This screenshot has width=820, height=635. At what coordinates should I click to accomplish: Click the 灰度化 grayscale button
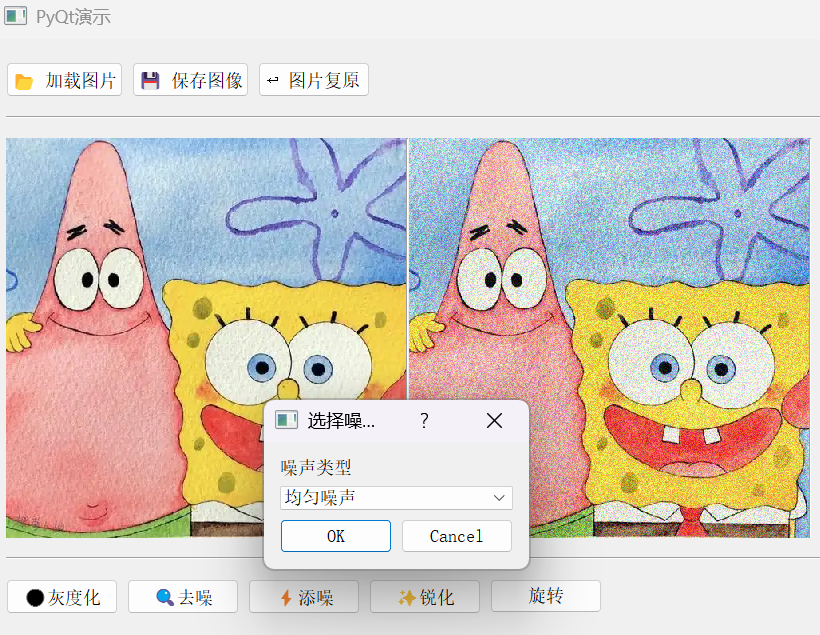pyautogui.click(x=62, y=596)
